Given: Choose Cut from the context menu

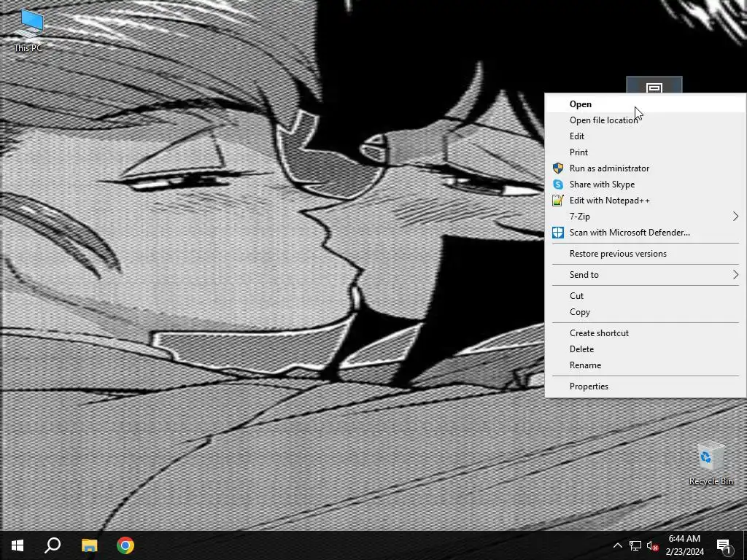Looking at the screenshot, I should (646, 296).
